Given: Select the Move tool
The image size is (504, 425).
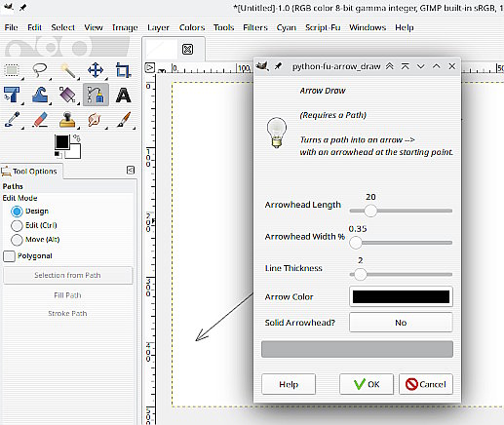Looking at the screenshot, I should [x=96, y=70].
